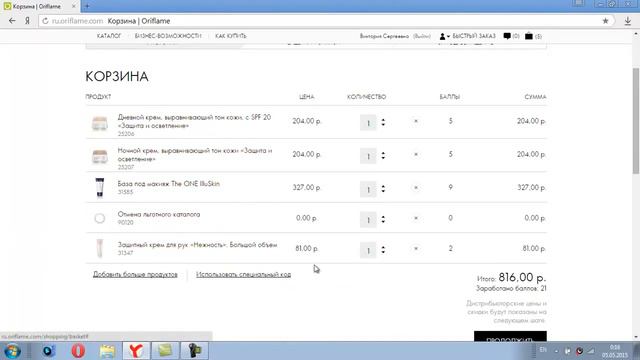Open the Дневной крем product thumbnail
The image size is (640, 360).
(100, 123)
